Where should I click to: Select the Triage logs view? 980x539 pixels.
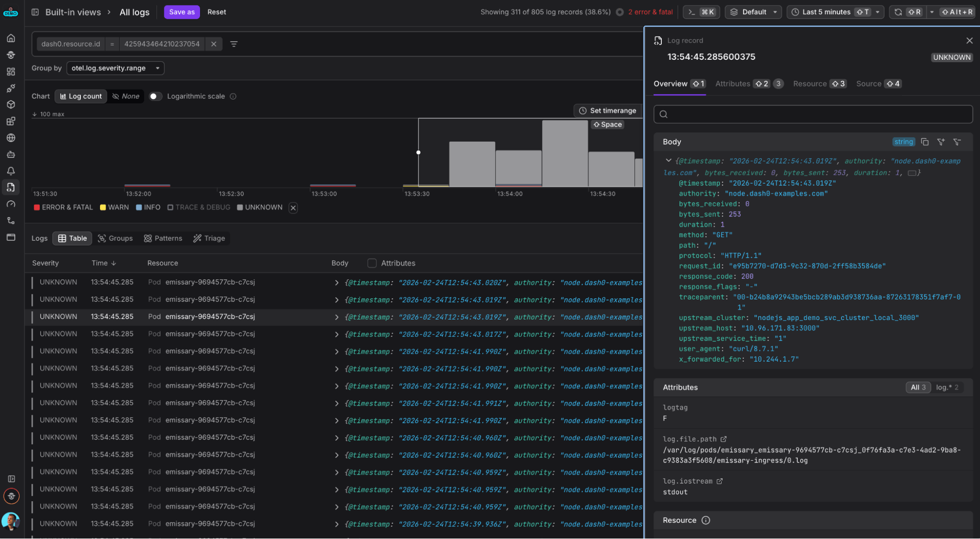(x=209, y=238)
